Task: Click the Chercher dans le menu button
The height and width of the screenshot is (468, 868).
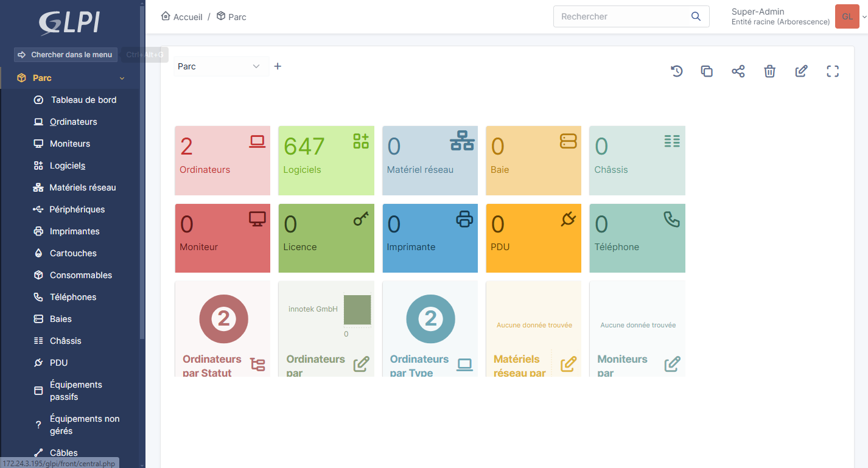Action: point(66,55)
